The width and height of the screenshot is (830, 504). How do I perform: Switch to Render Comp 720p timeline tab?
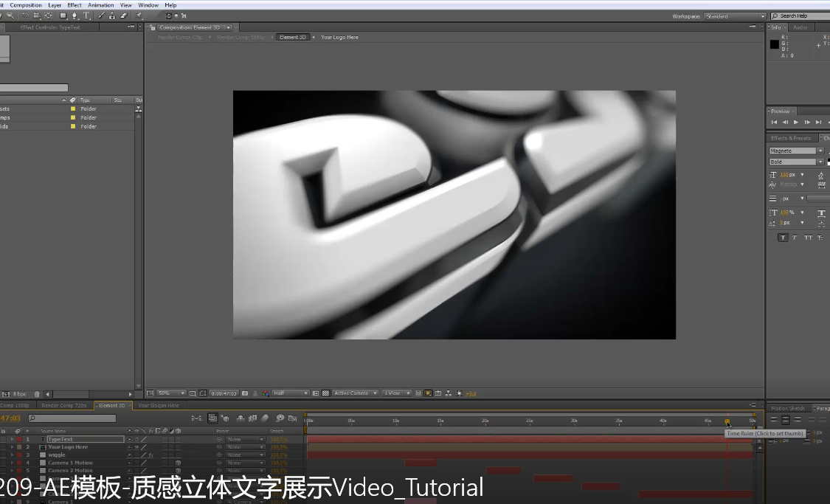click(x=63, y=406)
